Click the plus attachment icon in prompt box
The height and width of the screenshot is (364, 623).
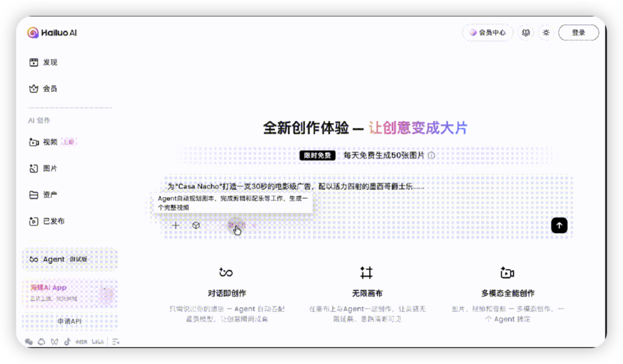(x=175, y=225)
